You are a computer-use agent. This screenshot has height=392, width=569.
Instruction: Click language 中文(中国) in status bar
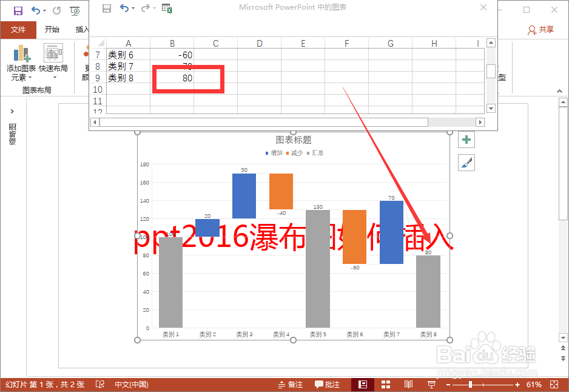tap(132, 384)
